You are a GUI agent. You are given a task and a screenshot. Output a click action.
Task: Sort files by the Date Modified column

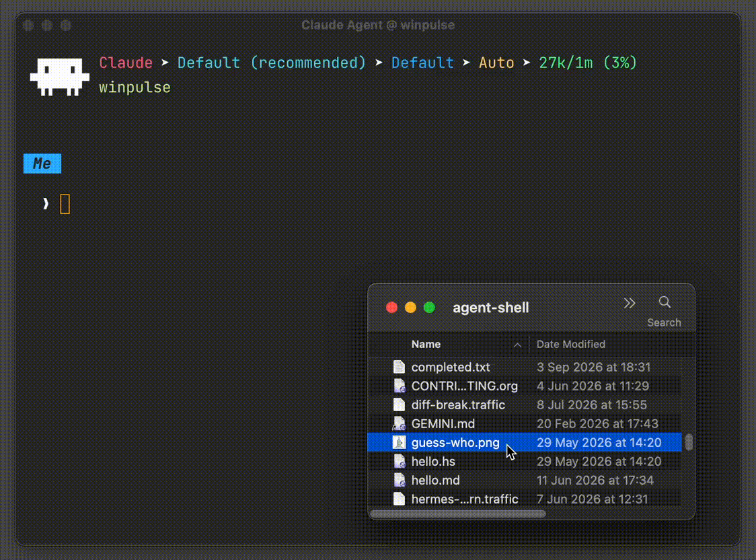(571, 345)
